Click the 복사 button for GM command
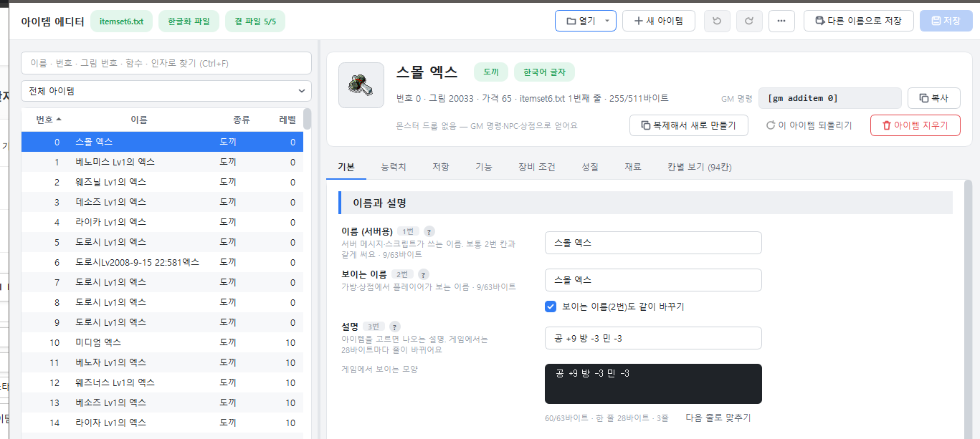The height and width of the screenshot is (439, 980). tap(934, 98)
